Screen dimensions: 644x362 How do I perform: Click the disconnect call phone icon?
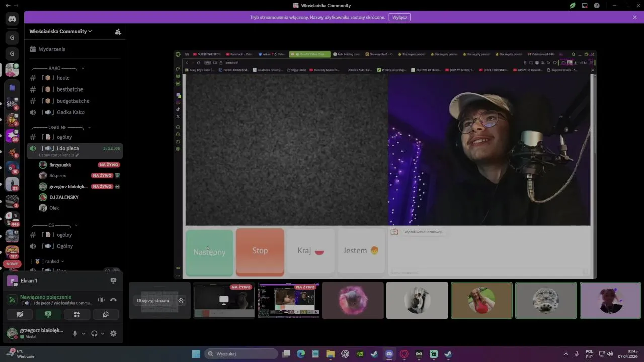113,300
